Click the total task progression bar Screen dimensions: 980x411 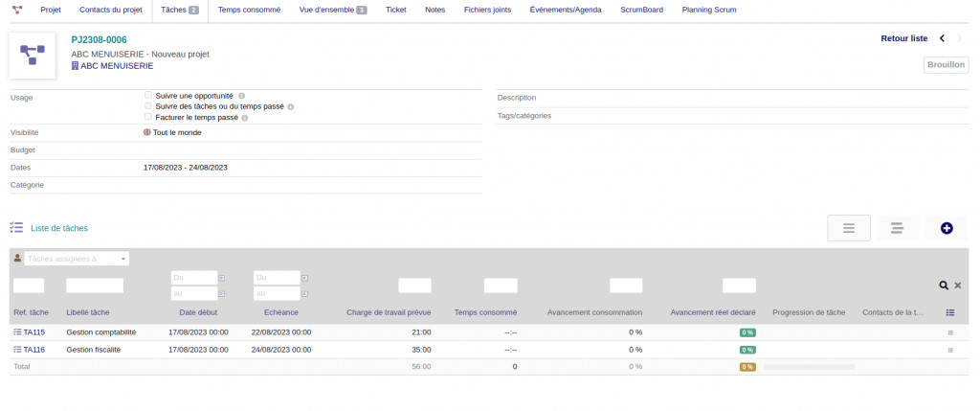click(x=809, y=367)
